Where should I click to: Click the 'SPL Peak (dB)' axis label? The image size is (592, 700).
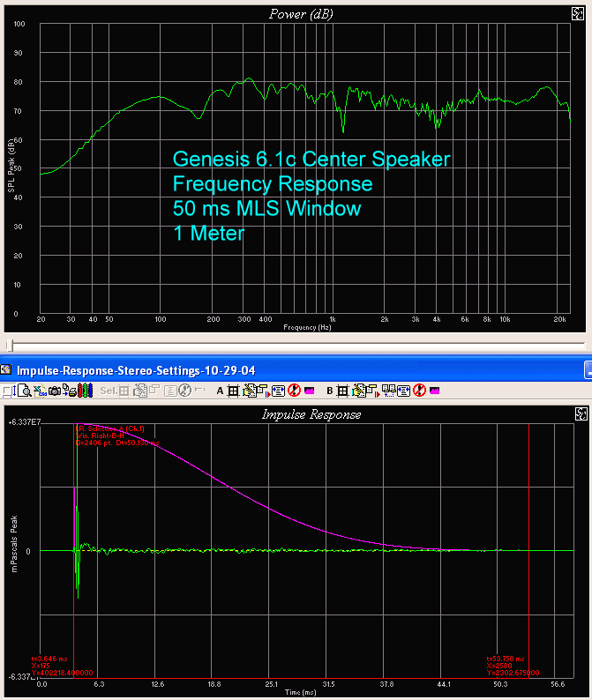11,166
